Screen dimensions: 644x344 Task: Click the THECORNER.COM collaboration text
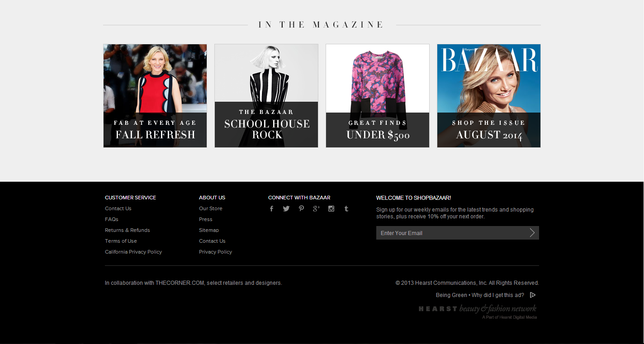point(194,283)
